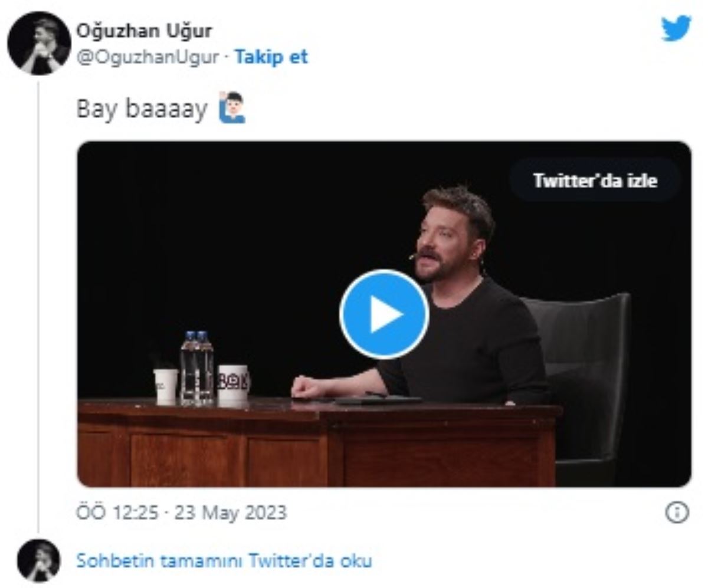Click the Twitter bird logo
This screenshot has height=588, width=708.
pos(676,28)
